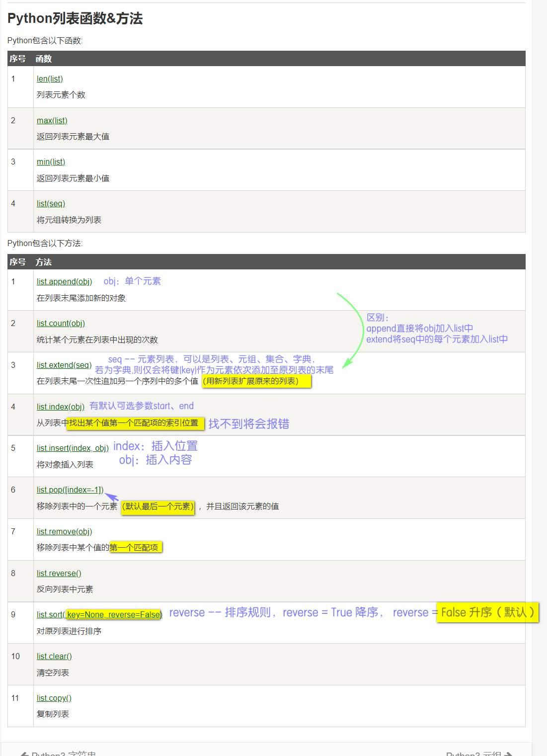
Task: Click the highlighted text '(默认最后一个元素)'
Action: pyautogui.click(x=158, y=506)
